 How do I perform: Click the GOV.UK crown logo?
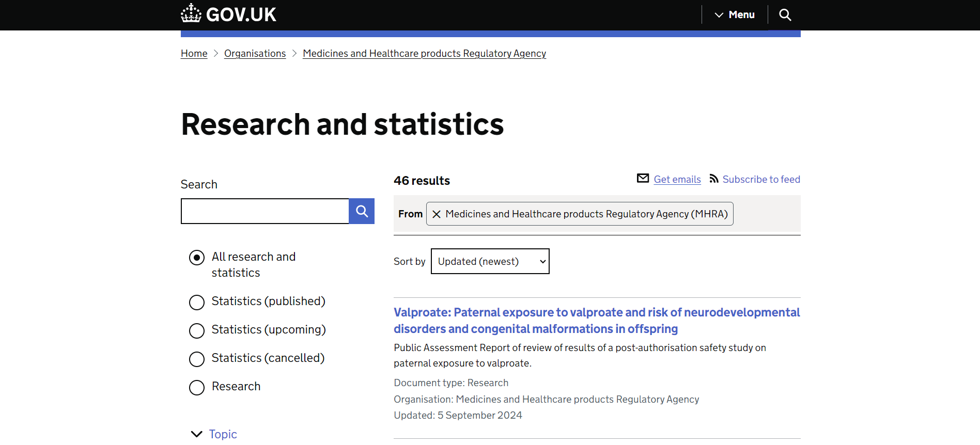click(x=191, y=14)
